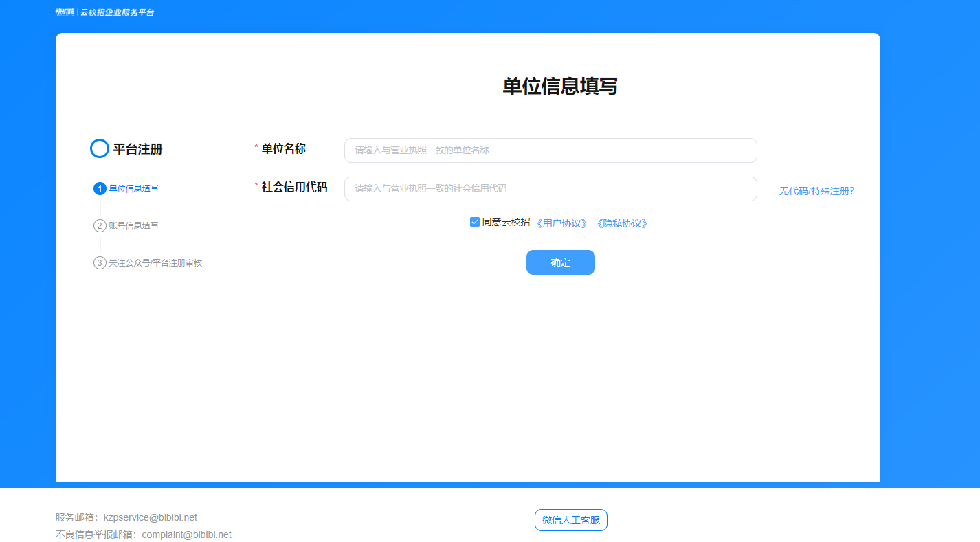Click the 微信人工客服 button
The width and height of the screenshot is (980, 542).
click(570, 520)
